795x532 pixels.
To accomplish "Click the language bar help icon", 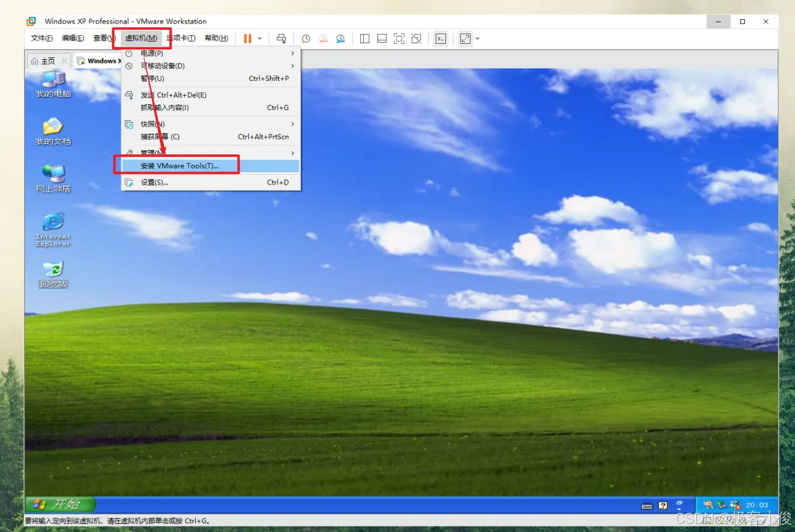I will point(663,506).
